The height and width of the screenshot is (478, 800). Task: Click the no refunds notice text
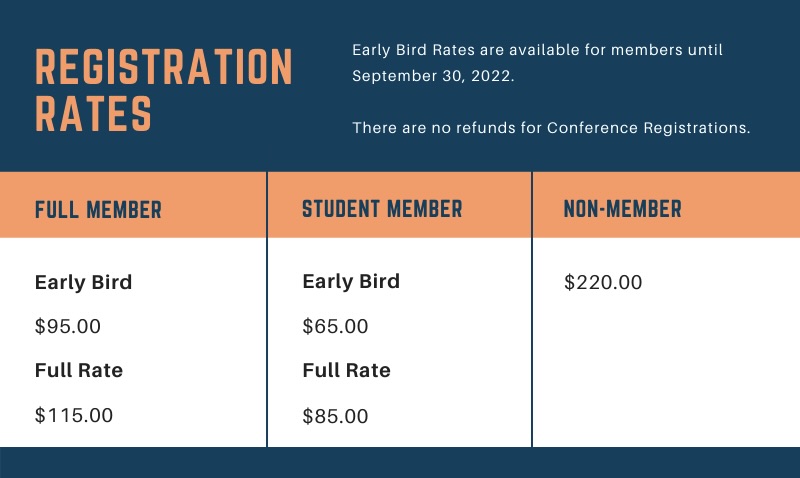pyautogui.click(x=551, y=128)
